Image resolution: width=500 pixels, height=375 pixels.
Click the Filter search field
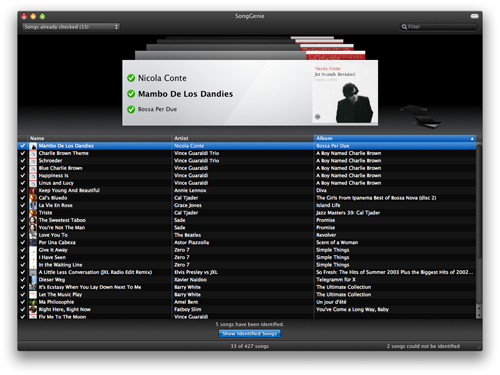438,27
